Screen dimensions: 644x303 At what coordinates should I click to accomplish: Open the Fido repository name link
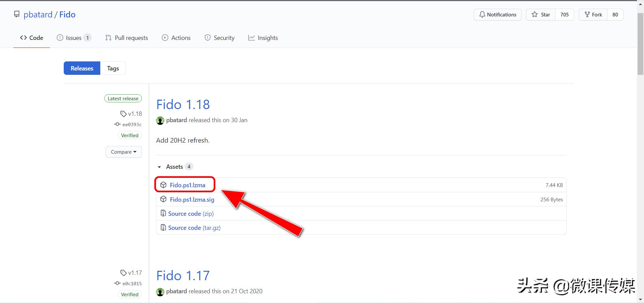coord(67,14)
